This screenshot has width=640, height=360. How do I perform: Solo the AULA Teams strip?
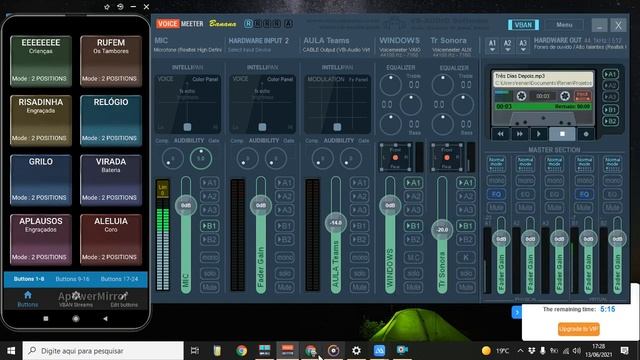[x=359, y=273]
